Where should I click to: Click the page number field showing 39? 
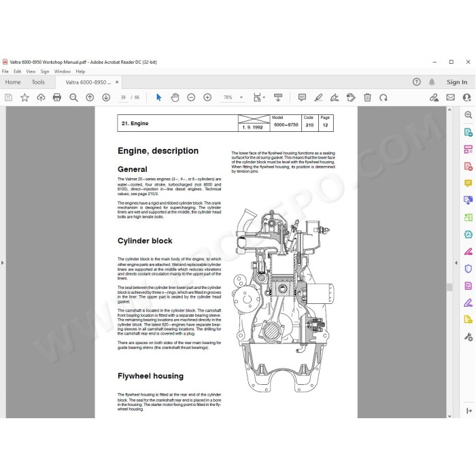click(x=123, y=97)
